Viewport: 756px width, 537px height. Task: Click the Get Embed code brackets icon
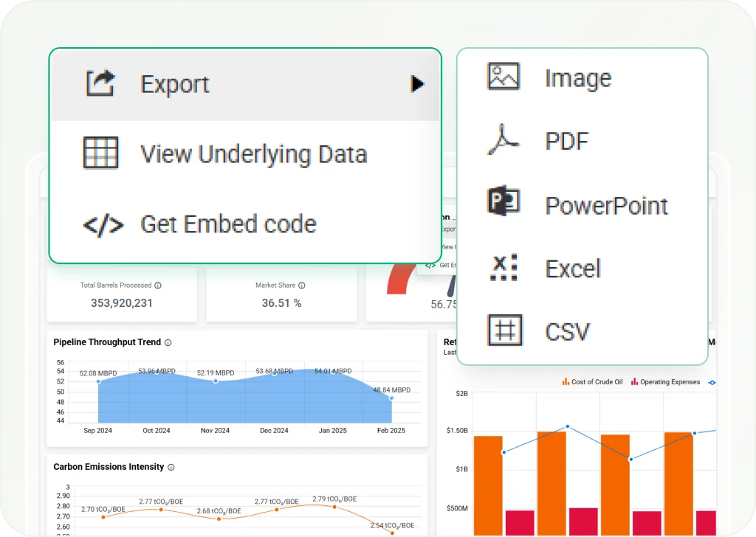tap(103, 224)
